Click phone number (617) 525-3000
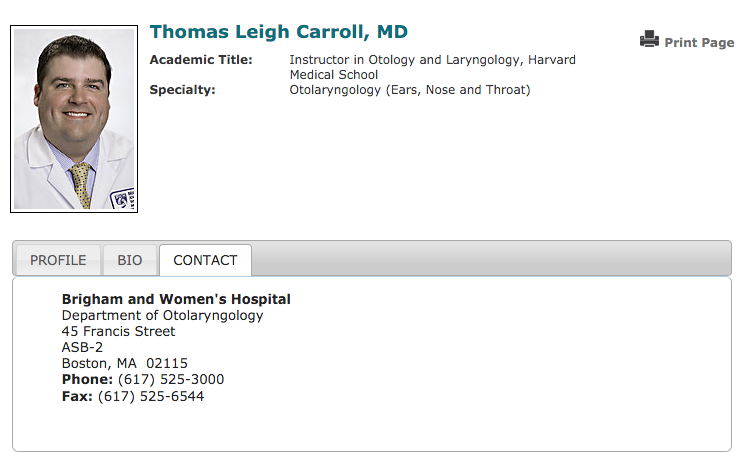746x466 pixels. coord(171,379)
